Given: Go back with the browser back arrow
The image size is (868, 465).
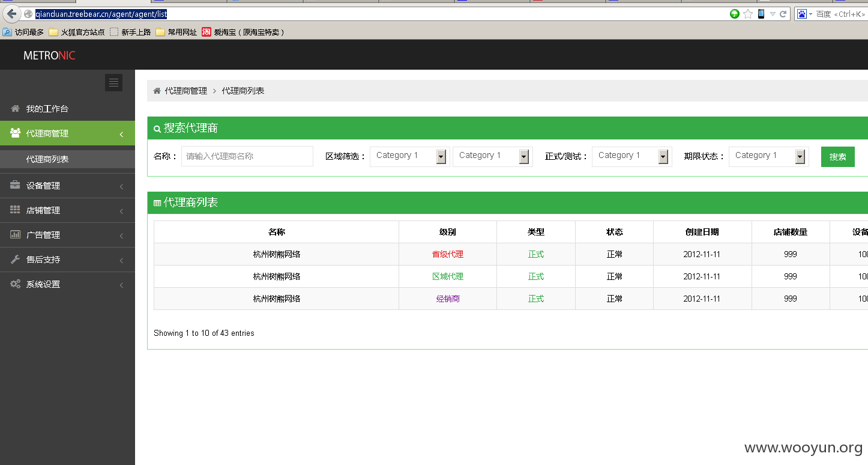Looking at the screenshot, I should tap(11, 14).
